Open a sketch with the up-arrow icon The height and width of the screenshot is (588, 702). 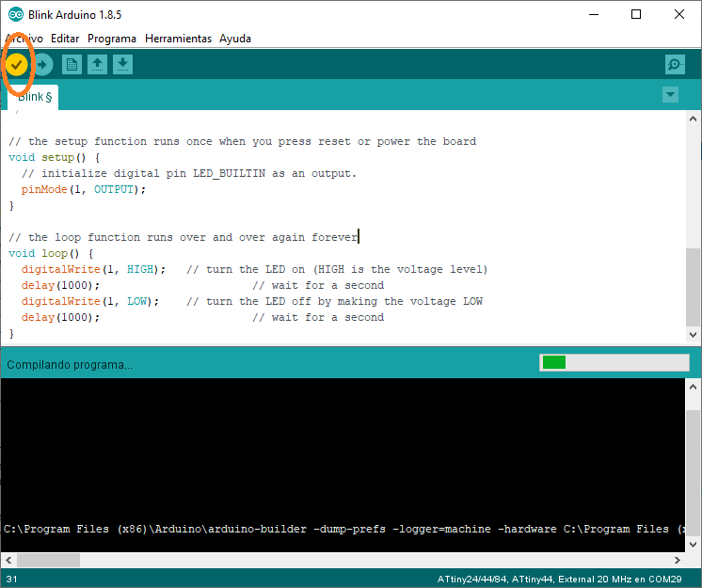click(x=97, y=65)
